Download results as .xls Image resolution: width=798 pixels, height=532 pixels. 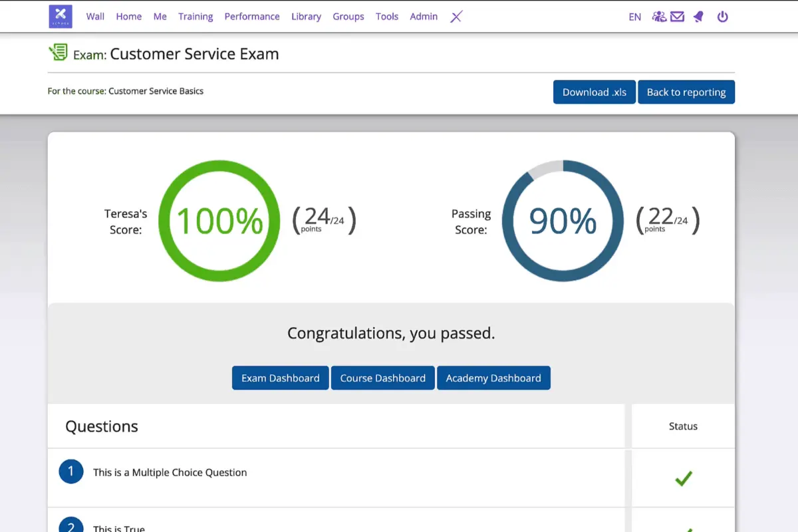click(x=595, y=92)
